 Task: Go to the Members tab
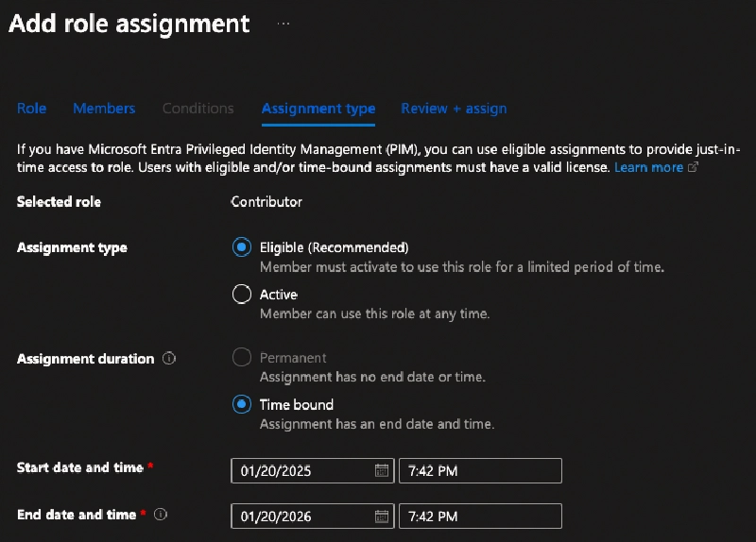(104, 109)
